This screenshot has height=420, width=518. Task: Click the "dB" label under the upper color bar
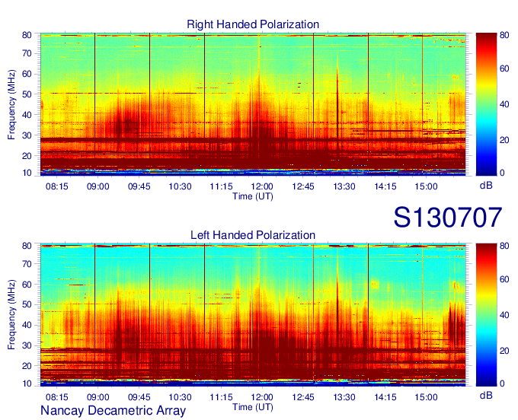(486, 186)
